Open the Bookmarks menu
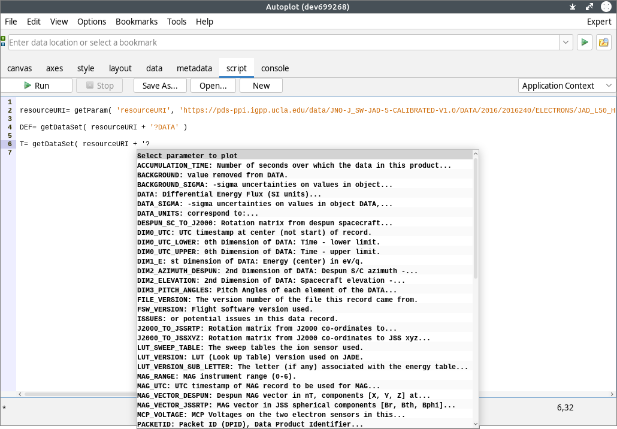Screen dimensions: 617x429 [x=136, y=22]
